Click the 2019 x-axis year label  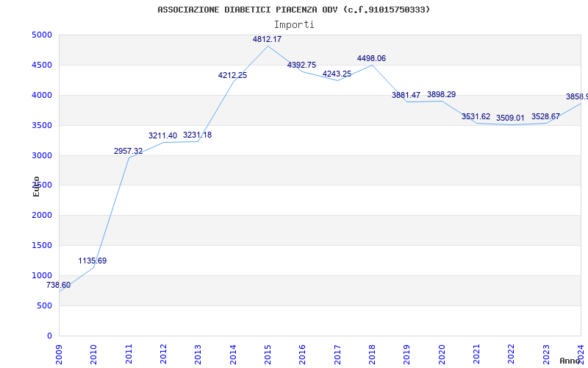(407, 355)
